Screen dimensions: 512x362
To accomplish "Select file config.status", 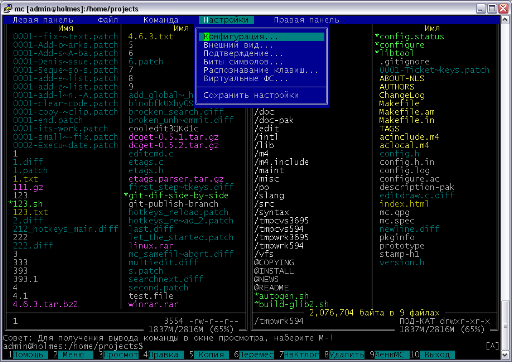I will [409, 37].
